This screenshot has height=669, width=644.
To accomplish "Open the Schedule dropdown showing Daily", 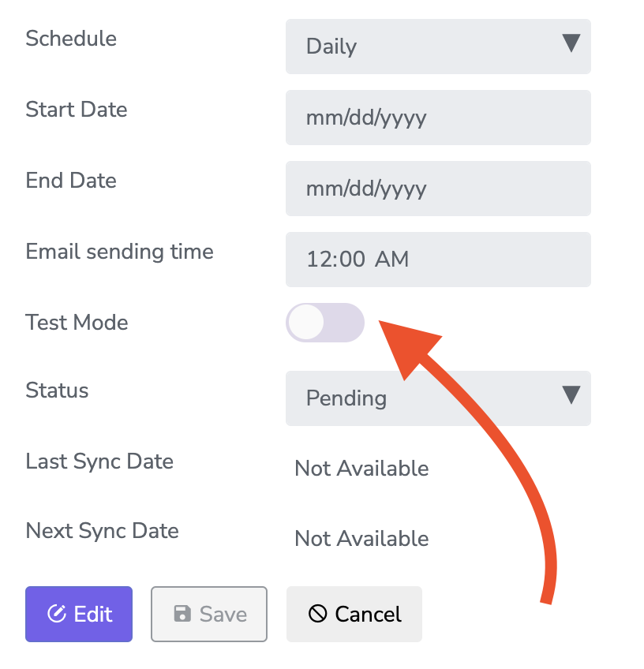I will pyautogui.click(x=438, y=47).
